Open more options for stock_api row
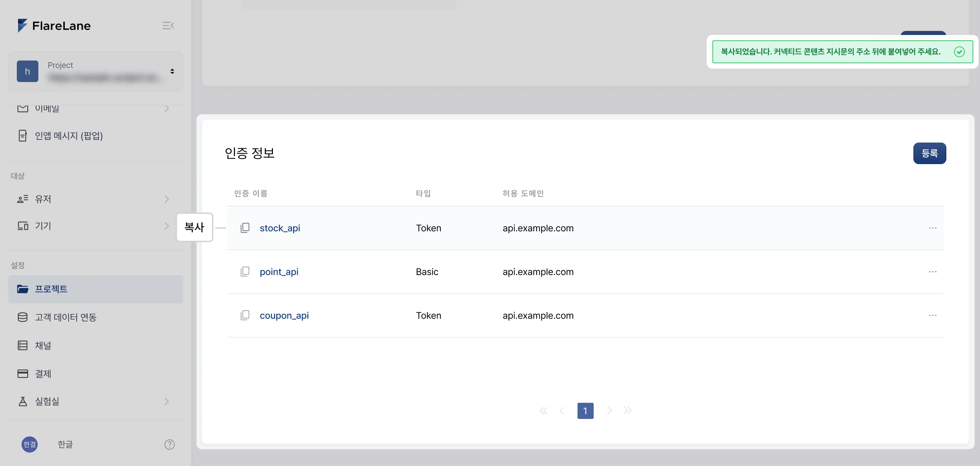 point(933,228)
